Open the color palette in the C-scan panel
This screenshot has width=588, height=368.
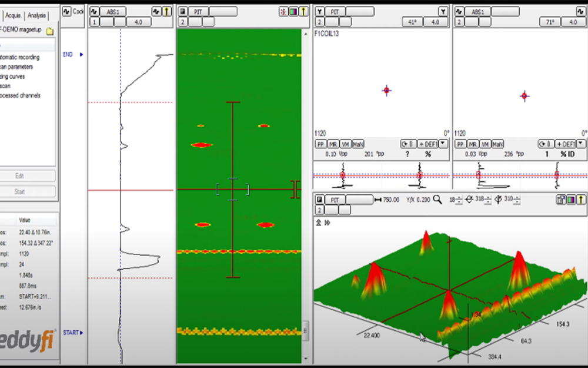coord(293,12)
